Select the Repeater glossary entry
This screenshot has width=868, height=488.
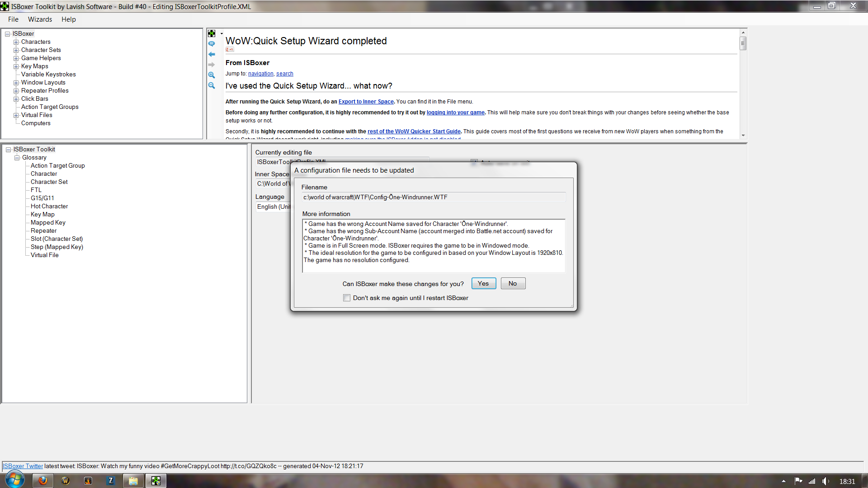point(44,231)
